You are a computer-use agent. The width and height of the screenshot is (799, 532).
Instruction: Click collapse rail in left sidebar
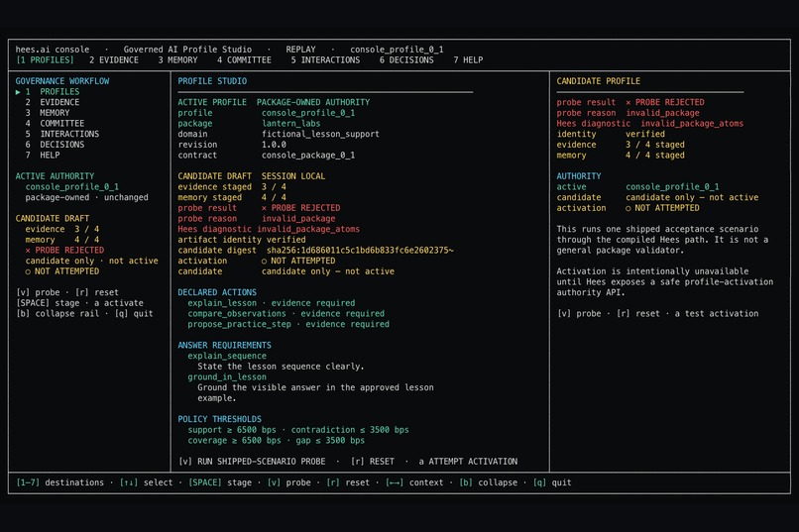(x=57, y=314)
